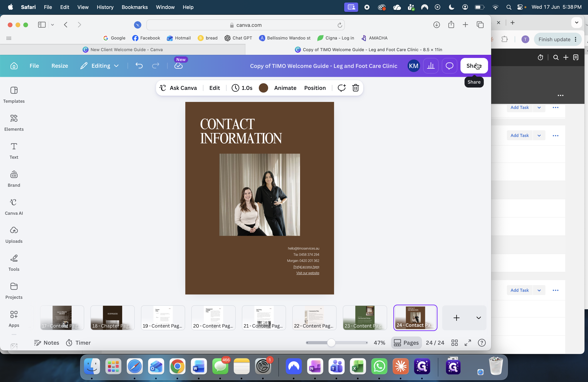Open grid view of pages

[455, 343]
